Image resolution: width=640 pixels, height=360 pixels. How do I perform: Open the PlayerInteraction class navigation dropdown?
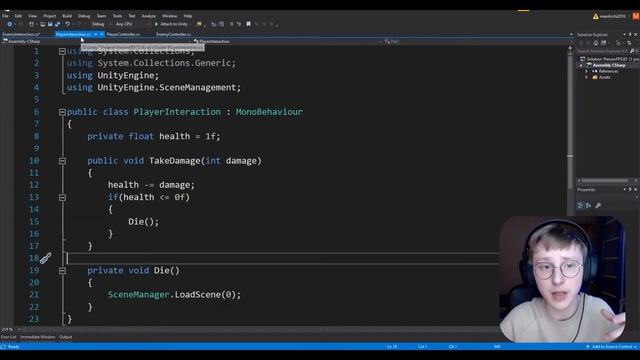(288, 41)
